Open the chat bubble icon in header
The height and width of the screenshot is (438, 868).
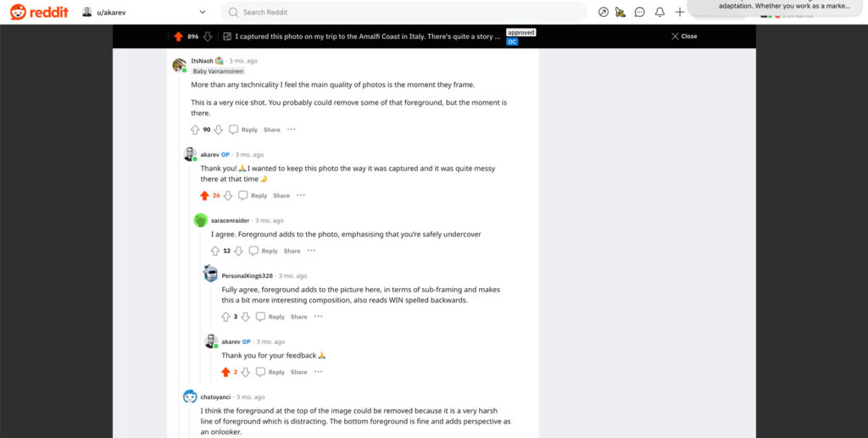pos(639,12)
